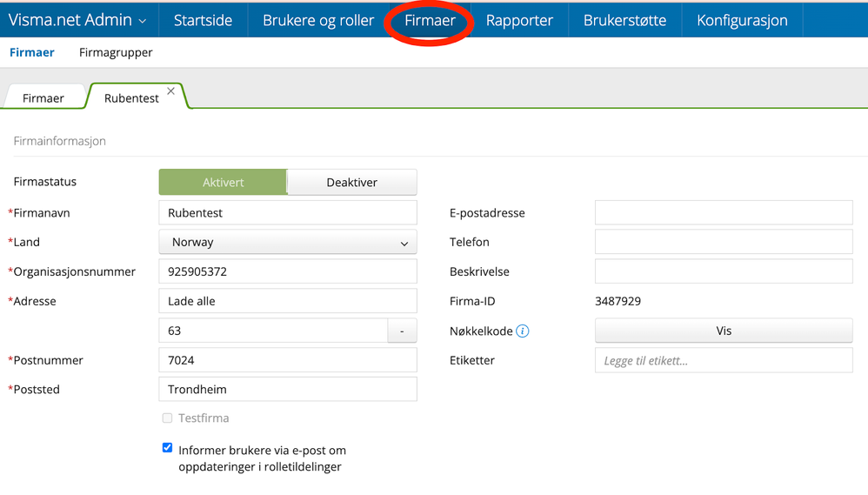Select the Firmagrupper submenu link
The image size is (868, 495).
click(x=116, y=52)
